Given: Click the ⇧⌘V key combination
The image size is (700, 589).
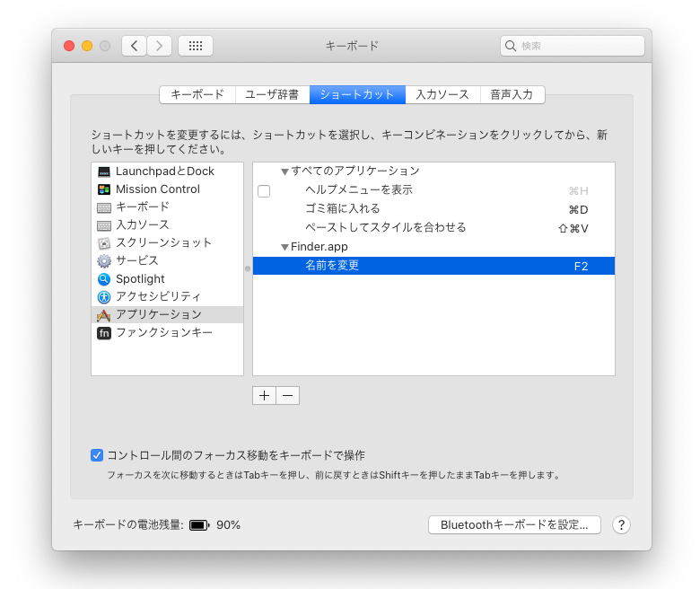Looking at the screenshot, I should (x=573, y=229).
